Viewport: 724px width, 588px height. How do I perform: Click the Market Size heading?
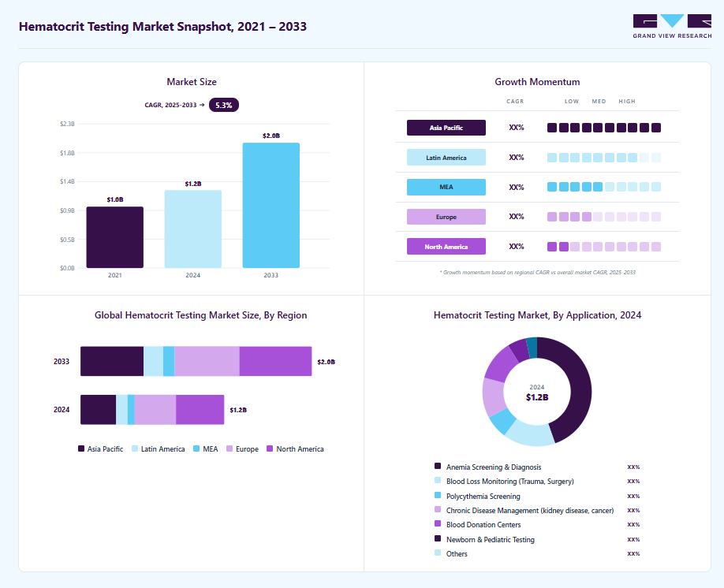click(192, 82)
